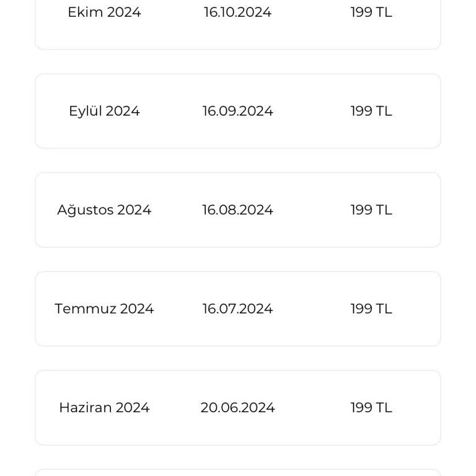The image size is (476, 476).
Task: Open the Temmuz 2024 month label
Action: (x=104, y=309)
